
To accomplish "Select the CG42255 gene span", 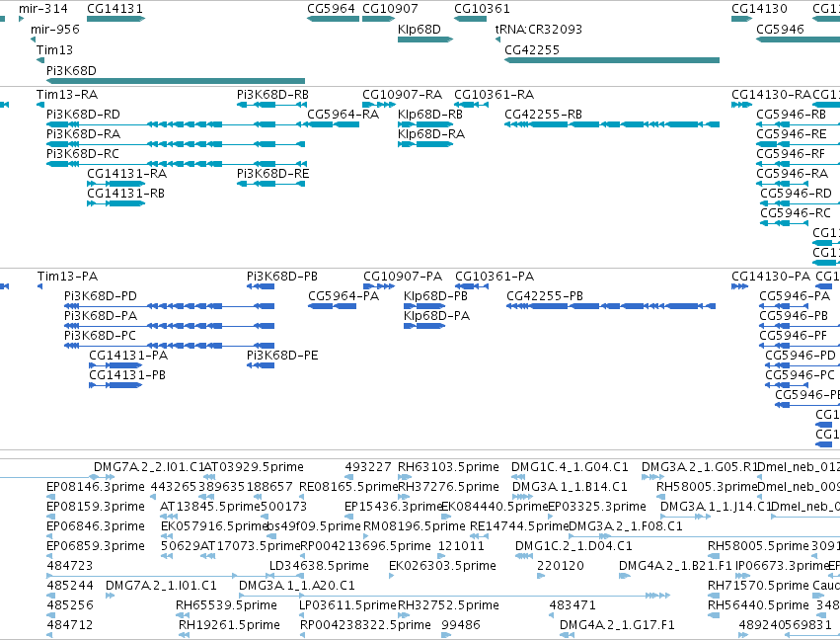I will (612, 60).
